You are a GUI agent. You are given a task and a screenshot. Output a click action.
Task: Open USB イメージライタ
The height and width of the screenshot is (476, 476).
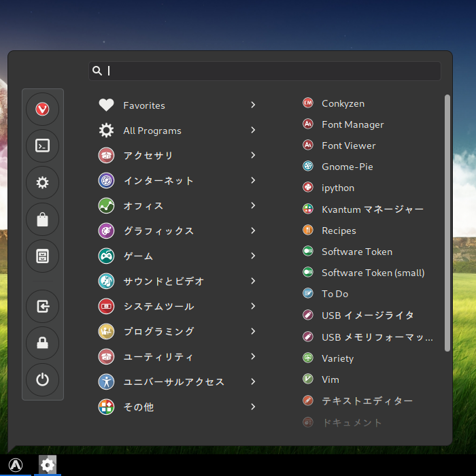pyautogui.click(x=368, y=316)
